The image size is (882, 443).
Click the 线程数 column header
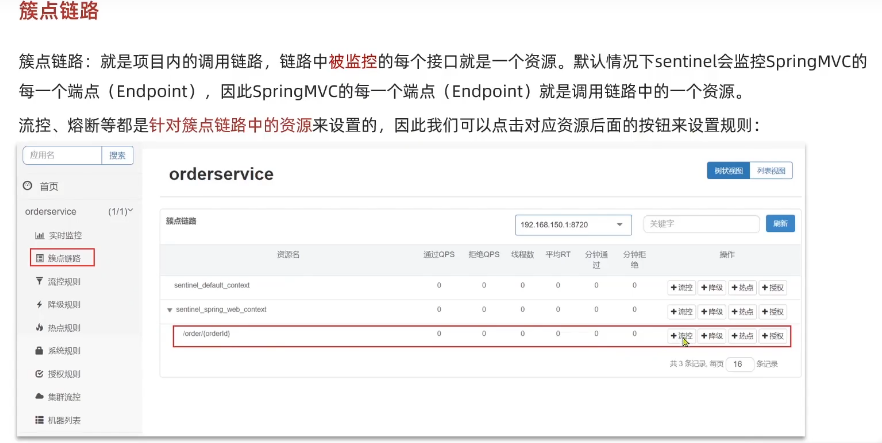click(x=523, y=255)
